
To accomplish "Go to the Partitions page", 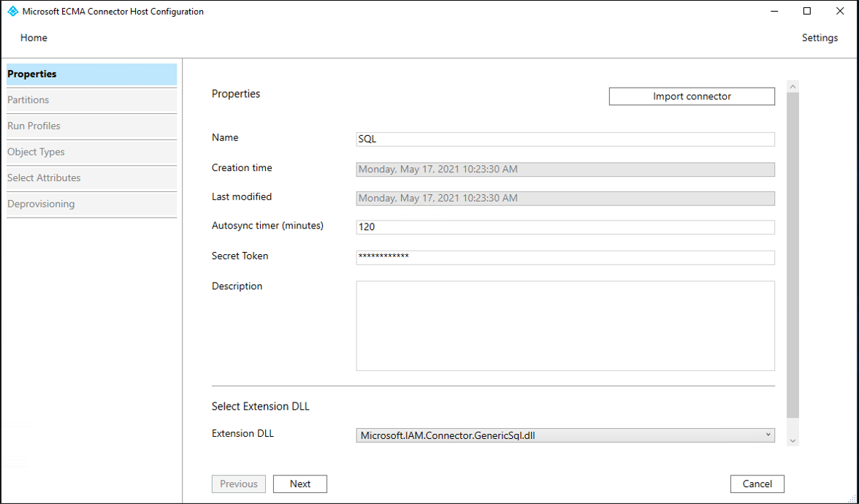I will 91,99.
